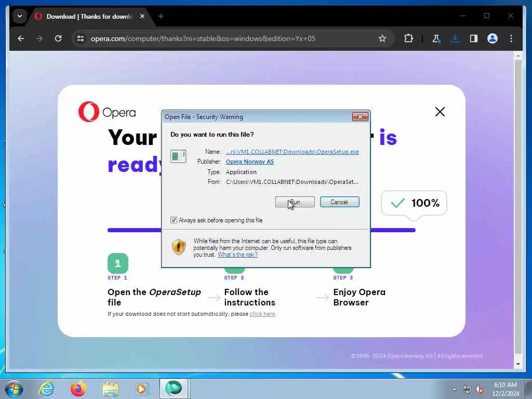Open the Opera Norway AS publisher link
The height and width of the screenshot is (399, 532).
pyautogui.click(x=250, y=162)
